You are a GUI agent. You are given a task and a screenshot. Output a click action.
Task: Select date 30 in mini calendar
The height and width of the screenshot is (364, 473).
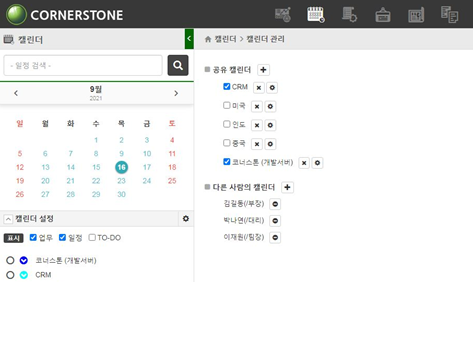pyautogui.click(x=121, y=194)
